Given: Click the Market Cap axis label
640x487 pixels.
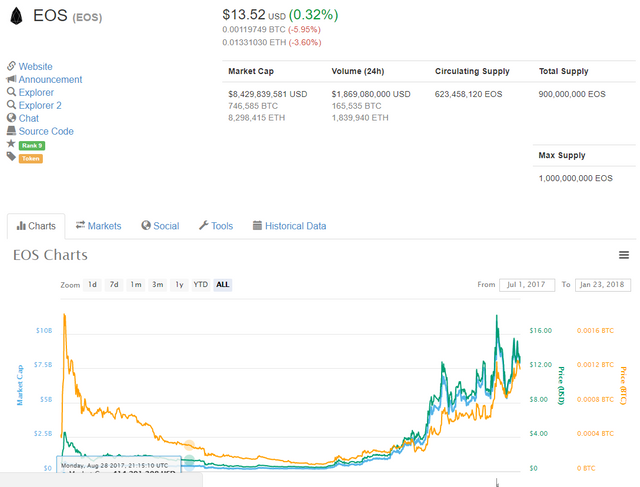Looking at the screenshot, I should tap(20, 385).
